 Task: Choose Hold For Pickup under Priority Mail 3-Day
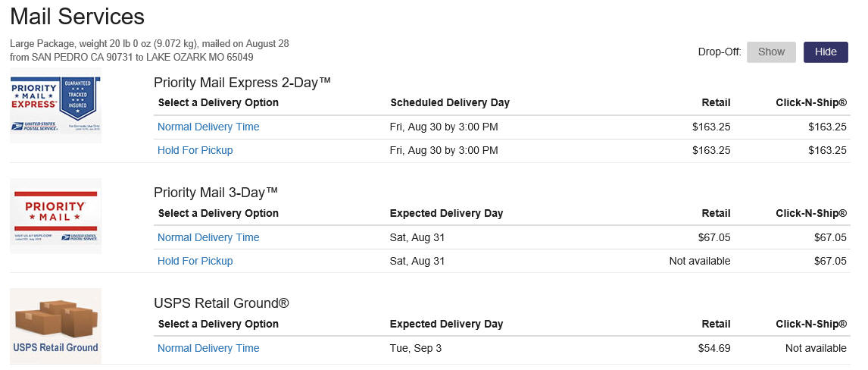pos(195,261)
